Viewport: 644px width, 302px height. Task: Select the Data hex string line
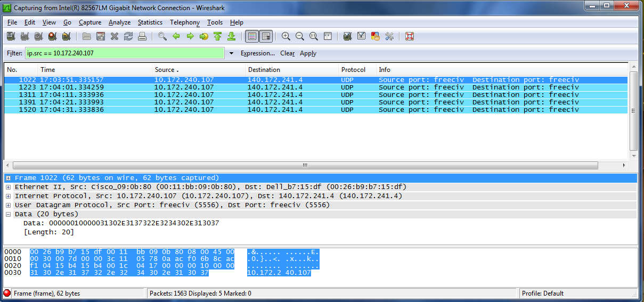[x=121, y=223]
